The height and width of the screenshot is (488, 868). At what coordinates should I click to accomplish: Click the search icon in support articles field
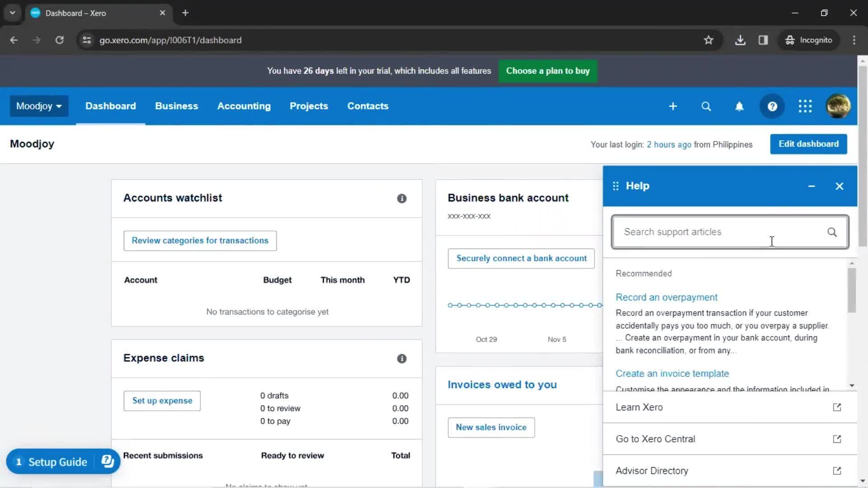click(832, 232)
